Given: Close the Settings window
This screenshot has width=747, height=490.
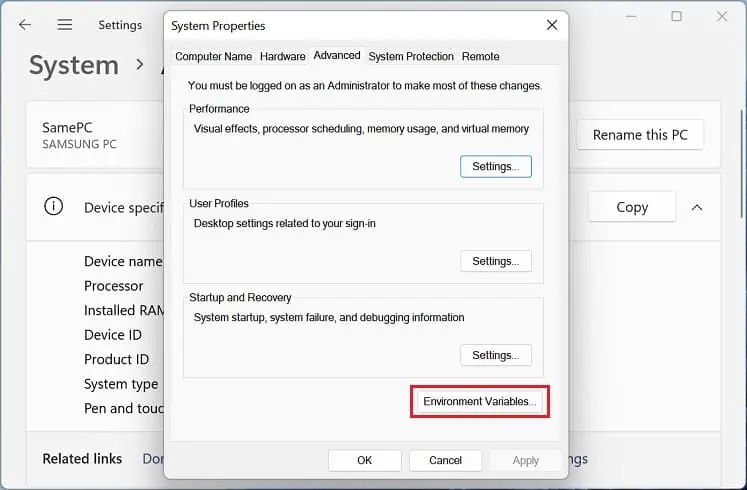Looking at the screenshot, I should (x=722, y=17).
